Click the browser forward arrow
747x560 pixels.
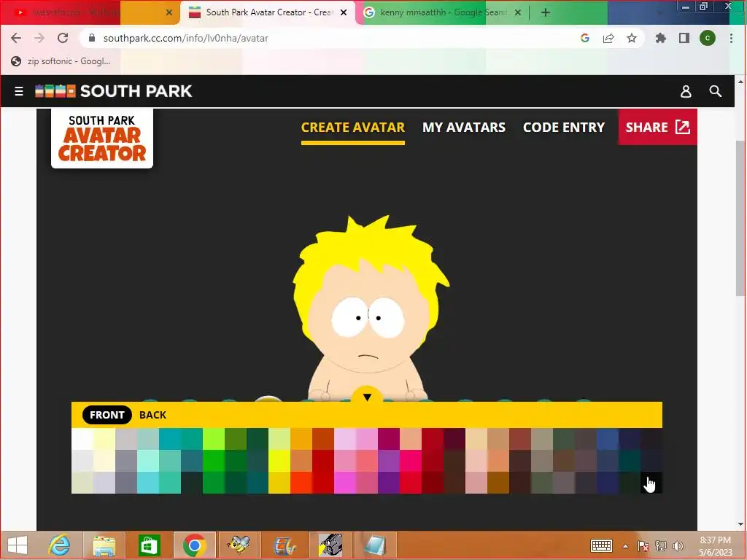39,38
